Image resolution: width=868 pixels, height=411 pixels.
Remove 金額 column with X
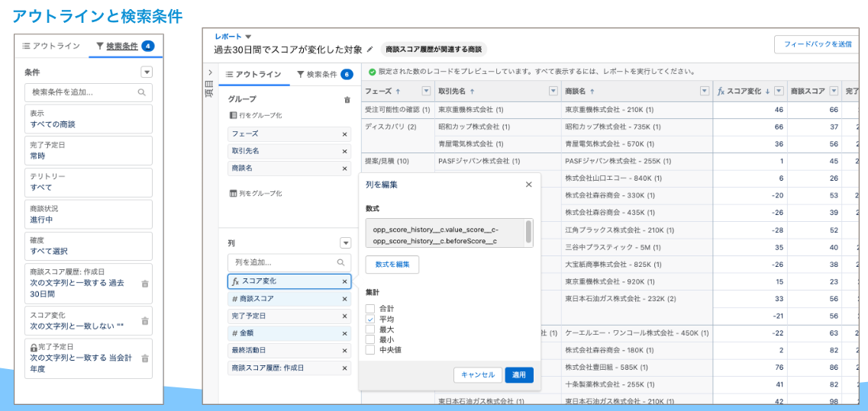tap(344, 333)
